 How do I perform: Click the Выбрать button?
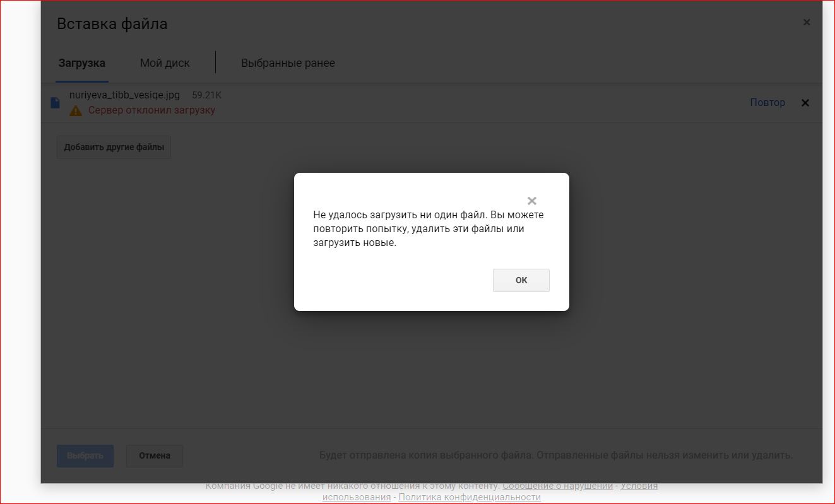click(85, 455)
